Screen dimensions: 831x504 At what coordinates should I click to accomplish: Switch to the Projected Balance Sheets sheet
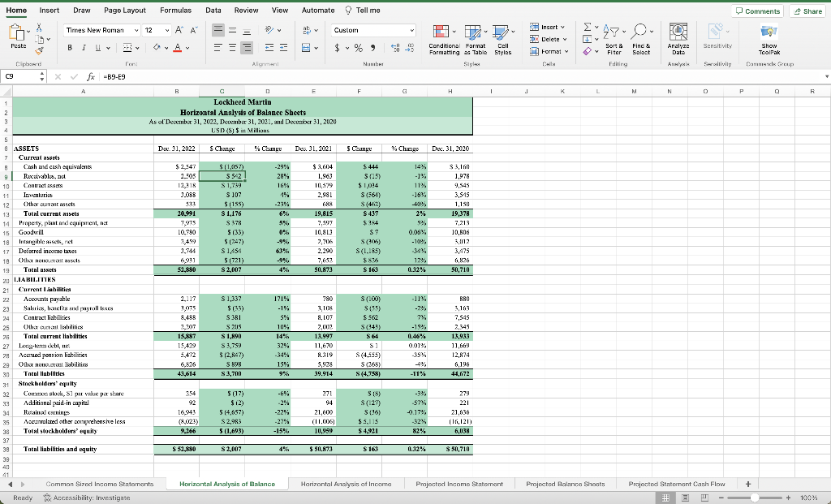[566, 483]
